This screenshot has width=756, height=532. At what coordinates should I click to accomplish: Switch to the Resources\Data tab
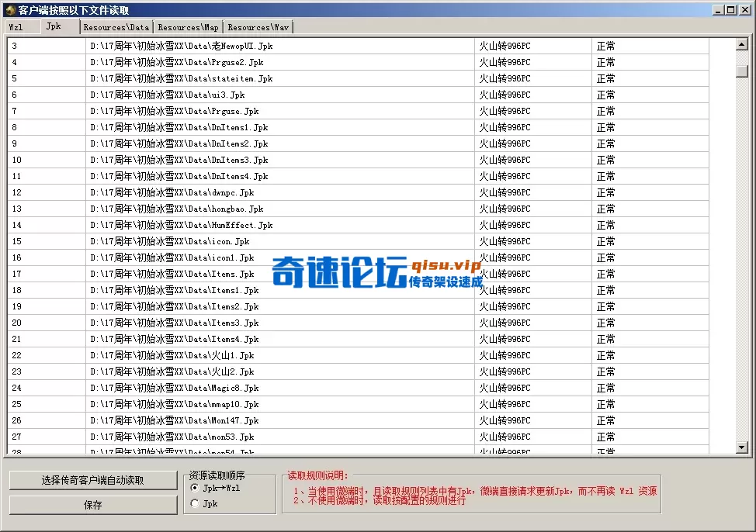point(115,26)
